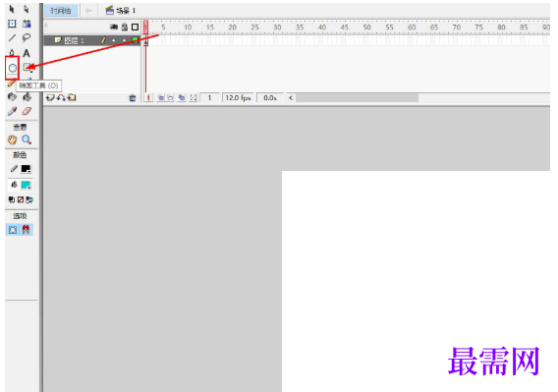This screenshot has width=558, height=392.
Task: Select the Selection arrow tool
Action: [x=12, y=9]
